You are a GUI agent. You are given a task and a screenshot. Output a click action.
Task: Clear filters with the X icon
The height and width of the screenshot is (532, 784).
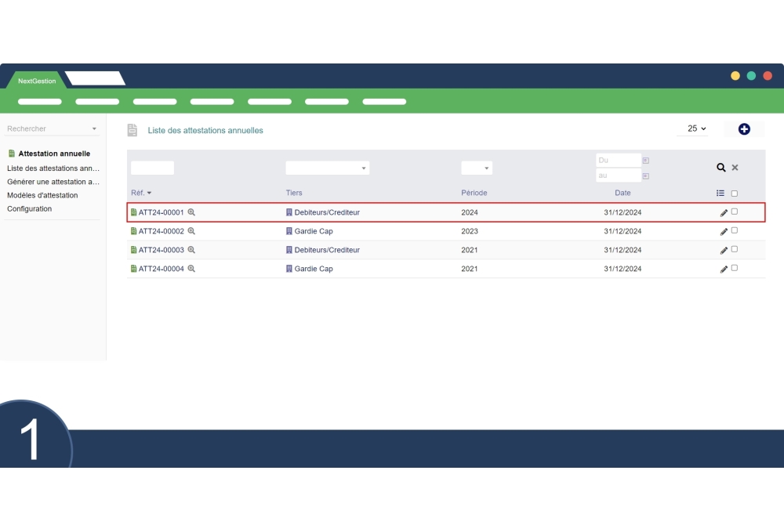click(x=735, y=168)
